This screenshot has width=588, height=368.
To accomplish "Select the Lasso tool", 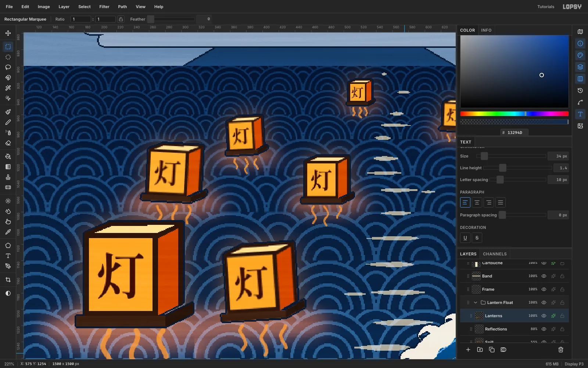I will 8,67.
